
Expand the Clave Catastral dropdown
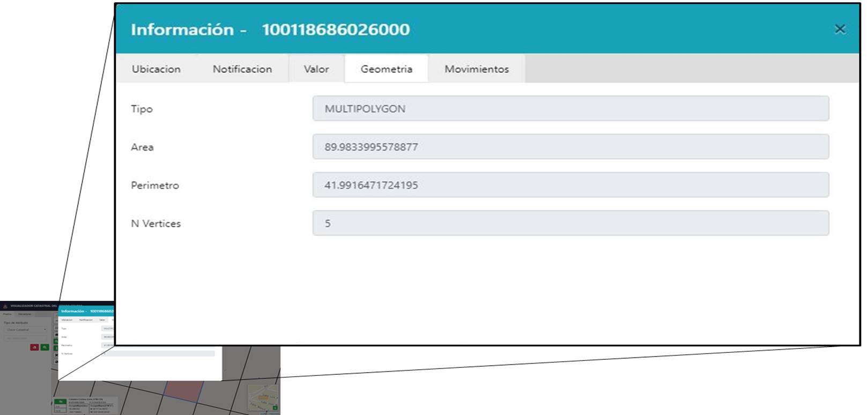click(x=26, y=330)
